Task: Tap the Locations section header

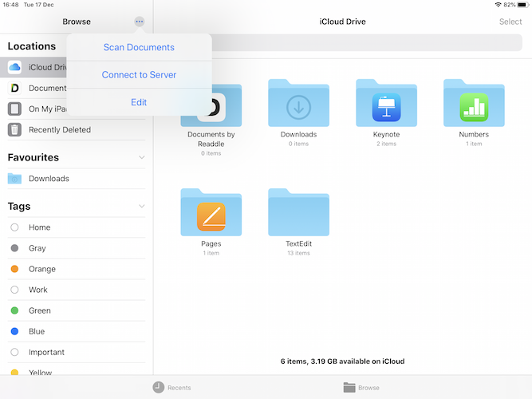Action: pos(32,46)
